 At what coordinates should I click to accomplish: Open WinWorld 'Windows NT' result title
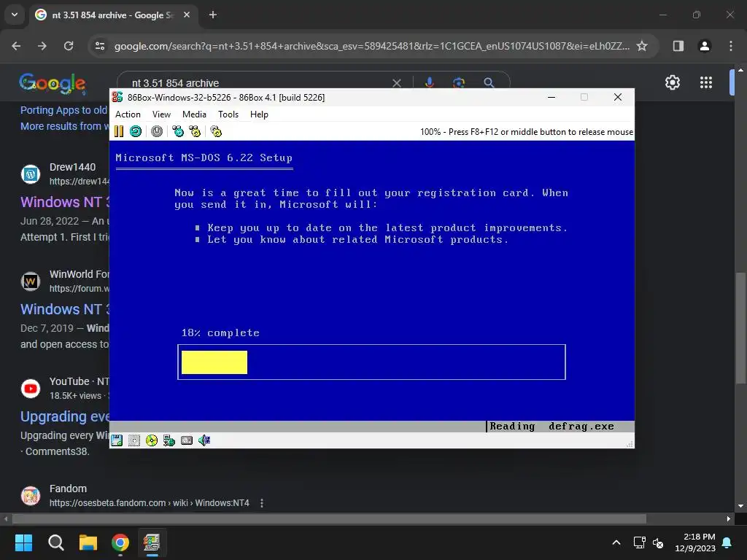click(65, 309)
